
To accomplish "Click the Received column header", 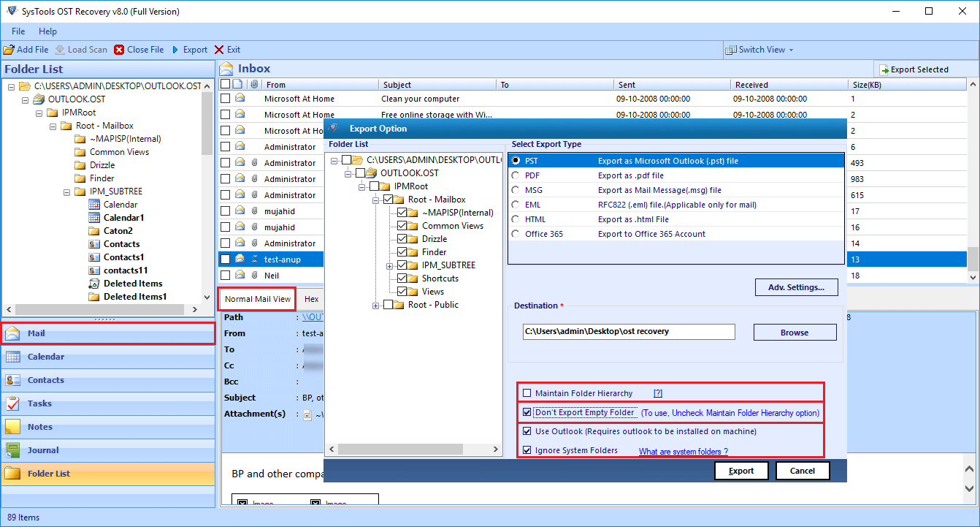I will [x=789, y=85].
